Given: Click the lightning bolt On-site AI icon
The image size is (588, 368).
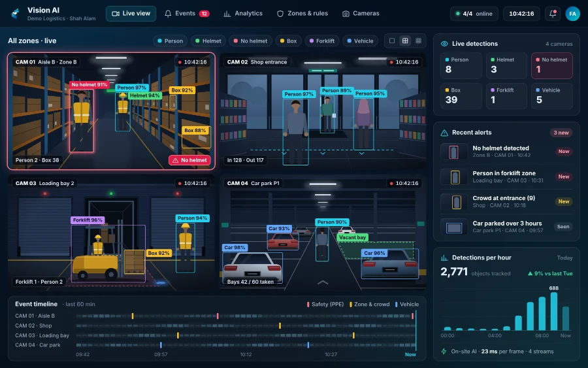Looking at the screenshot, I should click(x=444, y=352).
